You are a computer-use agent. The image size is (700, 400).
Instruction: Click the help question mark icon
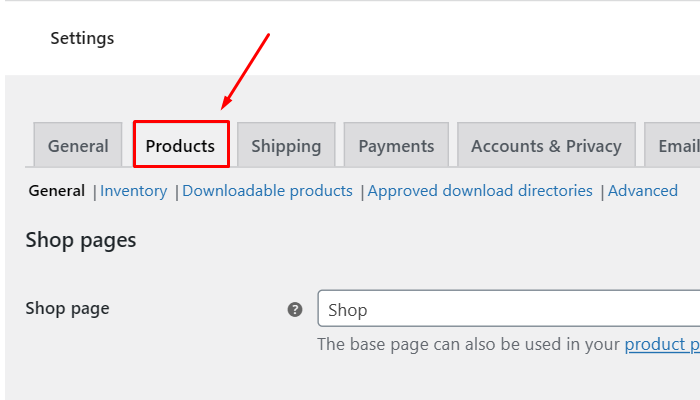[x=295, y=310]
